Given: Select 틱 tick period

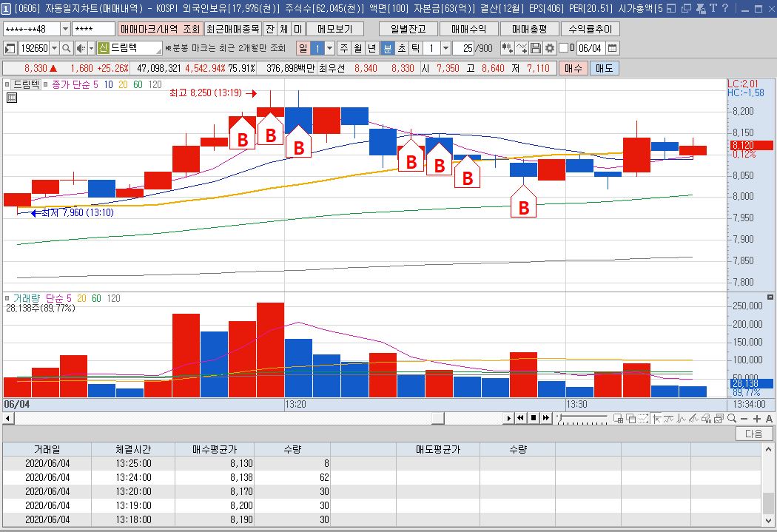Looking at the screenshot, I should (416, 48).
